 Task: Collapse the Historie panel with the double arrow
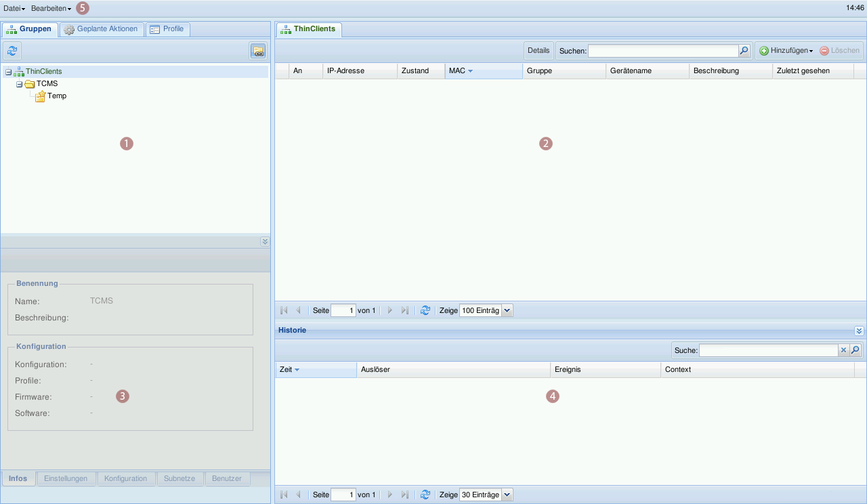click(859, 331)
